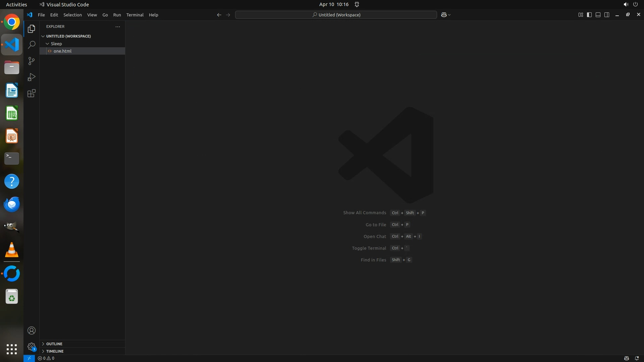The image size is (644, 362).
Task: Open the Source Control view
Action: tap(32, 61)
